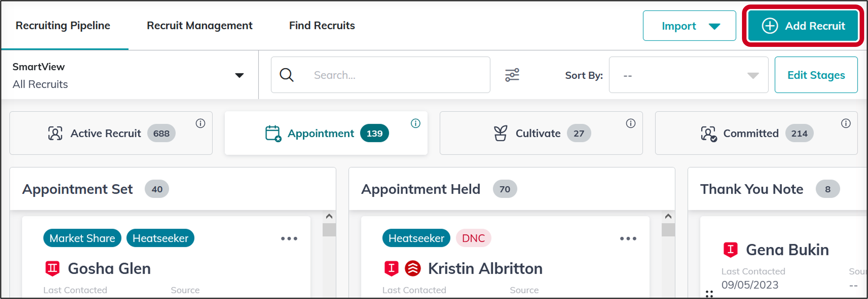868x299 pixels.
Task: Open three-dot menu on Kristin Albritton card
Action: coord(628,239)
